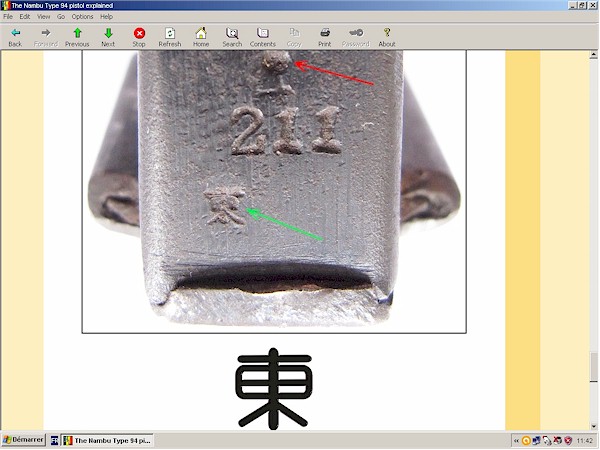Viewport: 600px width, 450px height.
Task: Click the Démarrer start button
Action: click(x=23, y=440)
